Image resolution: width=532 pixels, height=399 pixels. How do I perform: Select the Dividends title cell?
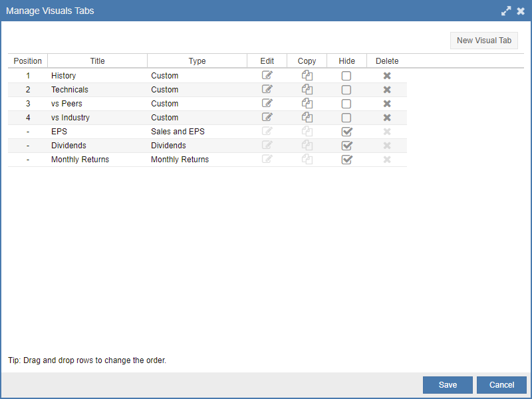point(97,145)
